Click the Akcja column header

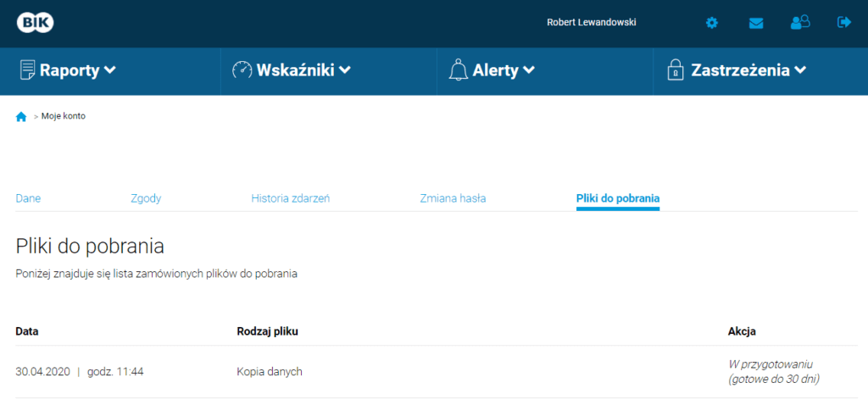coord(742,331)
